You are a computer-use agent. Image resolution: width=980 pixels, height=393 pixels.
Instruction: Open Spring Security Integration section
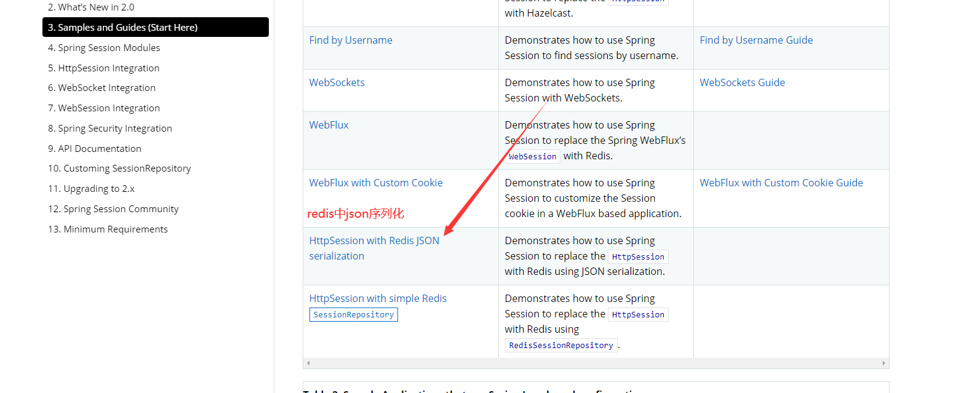click(x=110, y=128)
